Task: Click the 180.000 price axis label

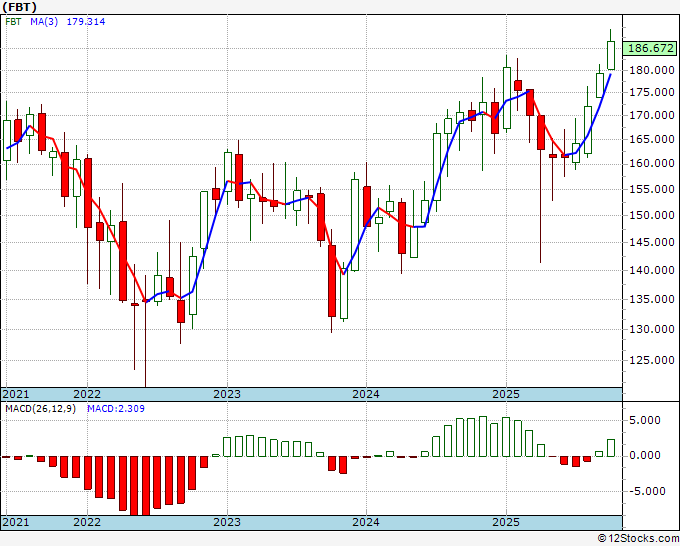Action: pos(652,70)
